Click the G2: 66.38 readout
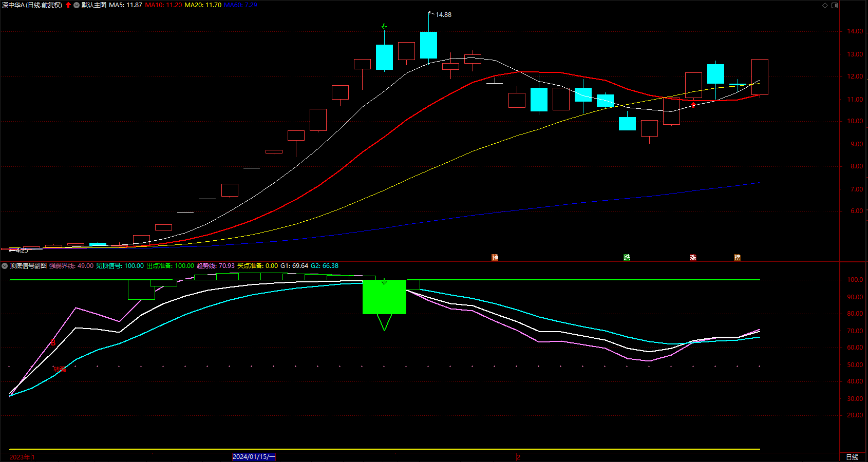Image resolution: width=868 pixels, height=462 pixels. 325,266
